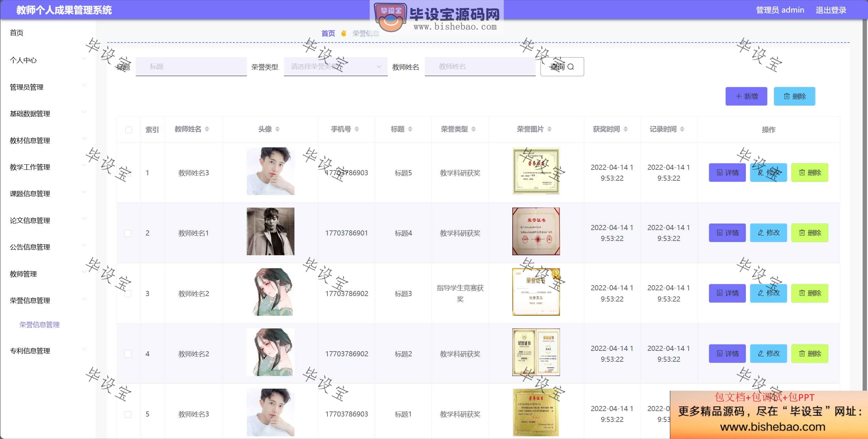The height and width of the screenshot is (439, 868).
Task: Focus the 教师姓名 search input field
Action: (x=480, y=67)
